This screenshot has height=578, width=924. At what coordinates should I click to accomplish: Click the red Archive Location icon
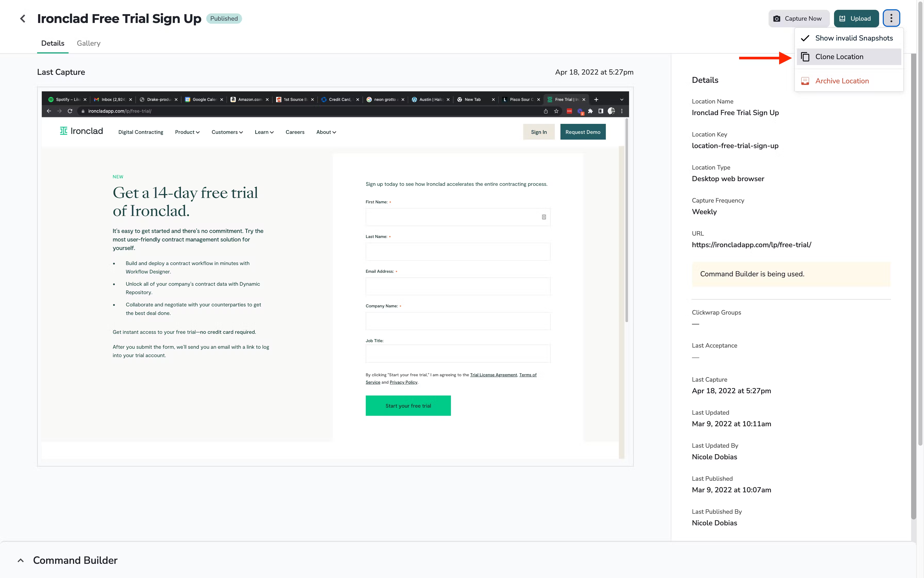pos(805,81)
